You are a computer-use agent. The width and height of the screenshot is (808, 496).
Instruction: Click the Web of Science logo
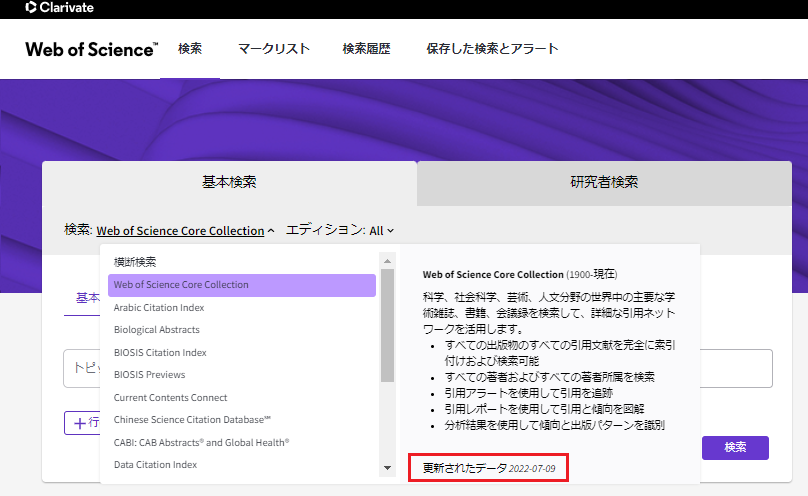[x=92, y=49]
